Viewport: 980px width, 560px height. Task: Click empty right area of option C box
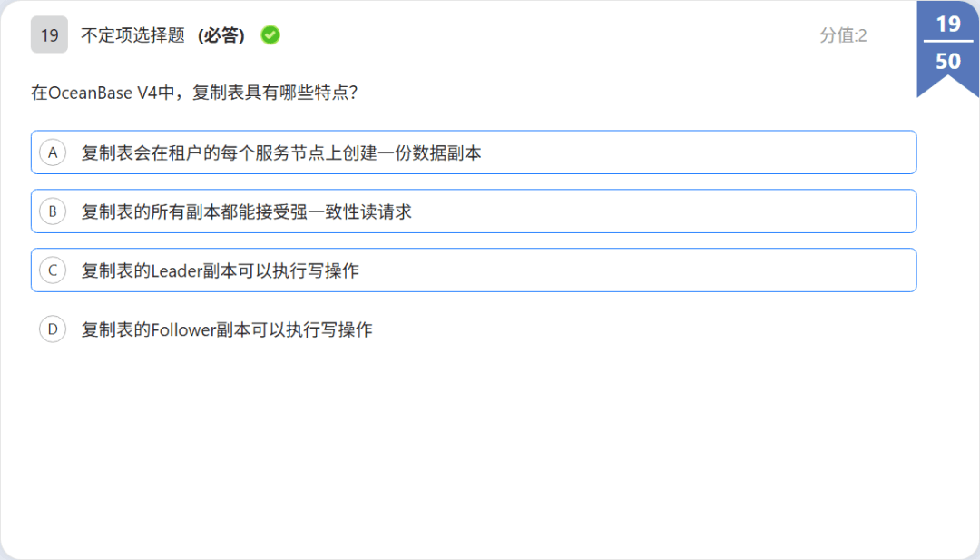(x=638, y=270)
